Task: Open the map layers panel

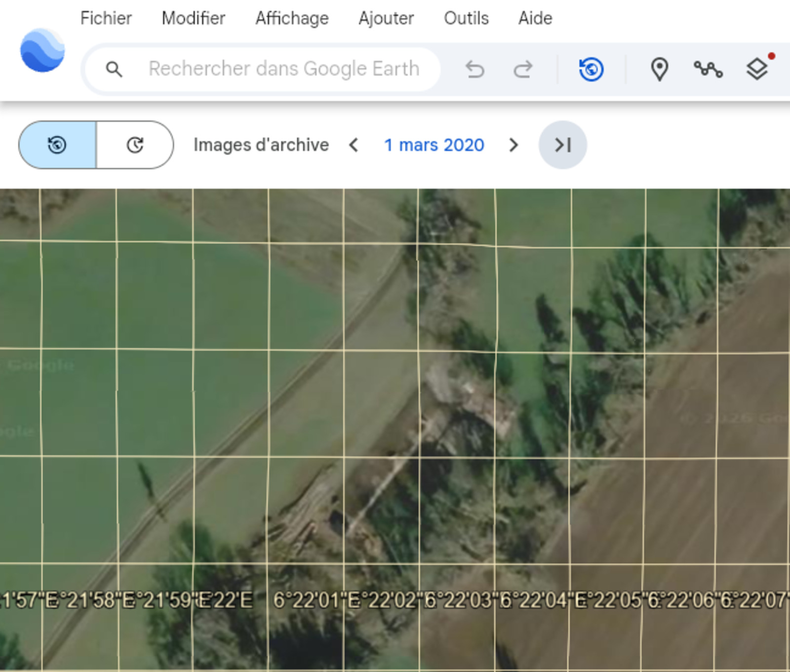Action: pyautogui.click(x=756, y=69)
